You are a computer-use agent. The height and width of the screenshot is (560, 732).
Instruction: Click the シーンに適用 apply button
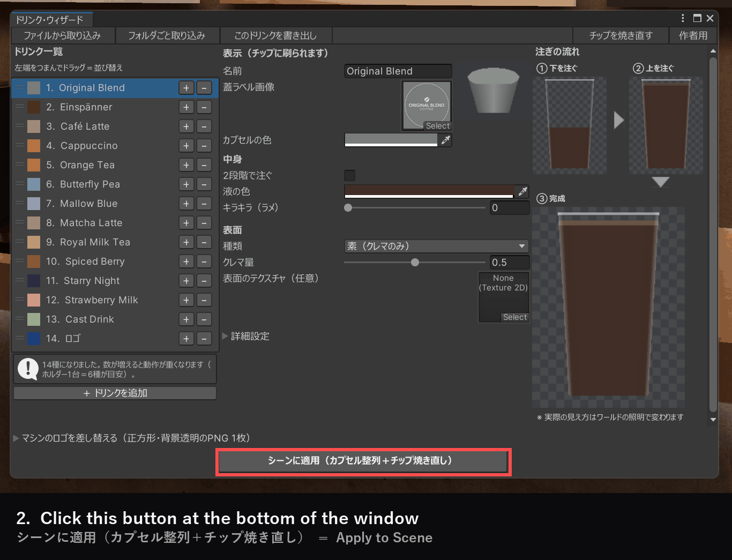(x=363, y=461)
